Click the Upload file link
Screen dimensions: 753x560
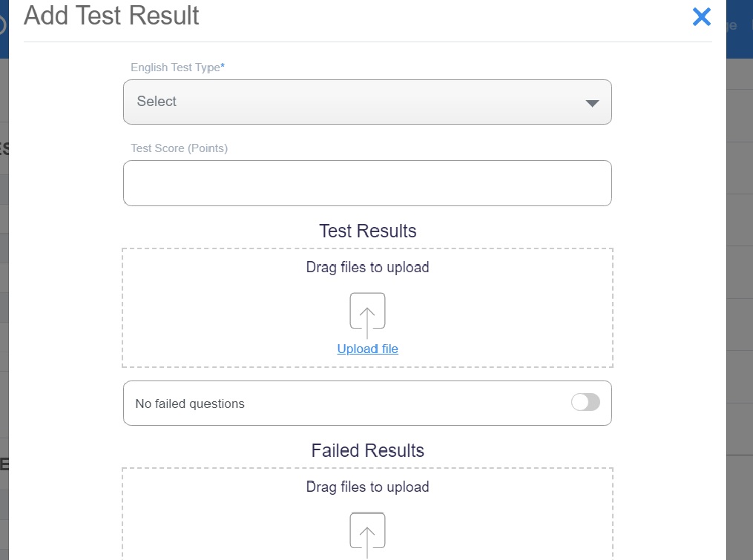point(367,349)
